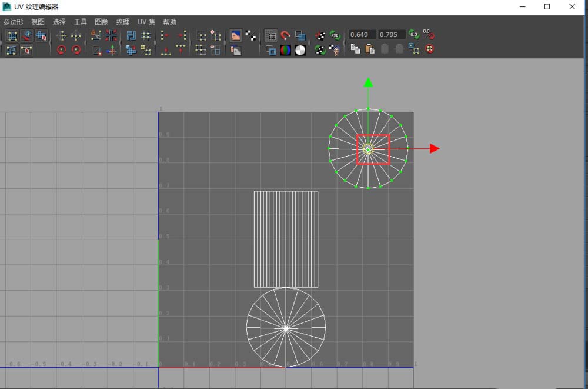Select the UV Lattice tool icon
Image resolution: width=588 pixels, height=389 pixels.
(12, 36)
